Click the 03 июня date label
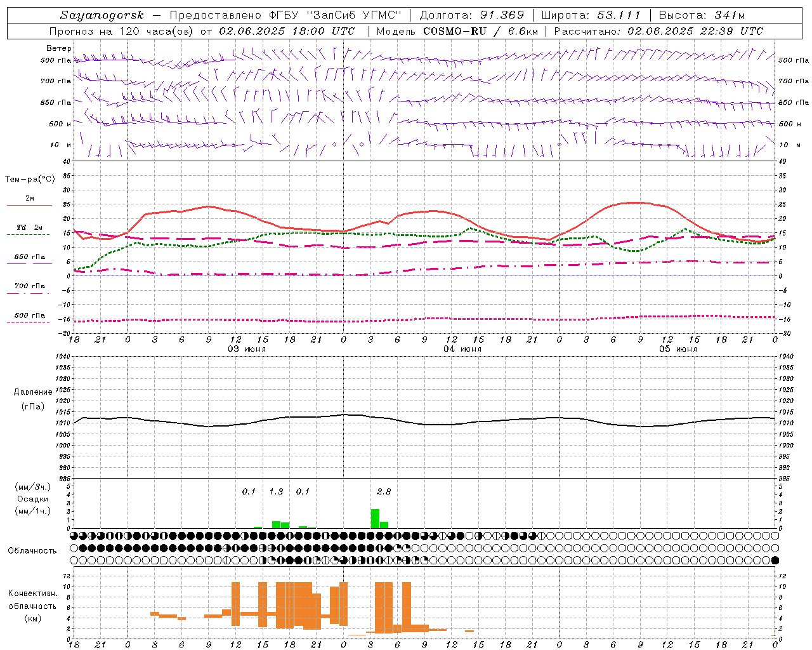Image resolution: width=812 pixels, height=650 pixels. click(247, 349)
